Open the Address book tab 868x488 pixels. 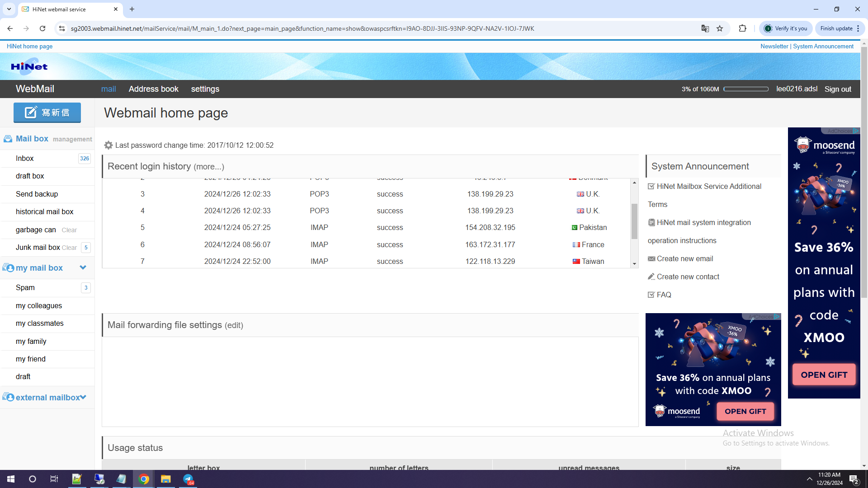[153, 89]
